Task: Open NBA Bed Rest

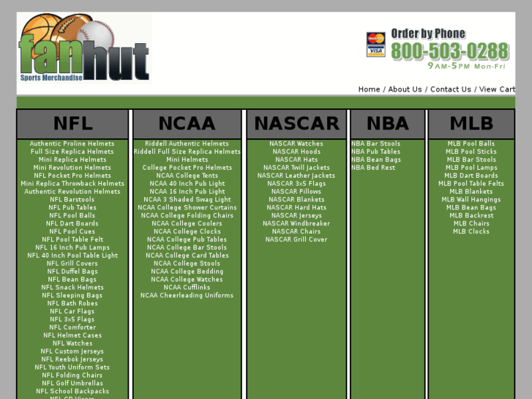Action: tap(373, 168)
